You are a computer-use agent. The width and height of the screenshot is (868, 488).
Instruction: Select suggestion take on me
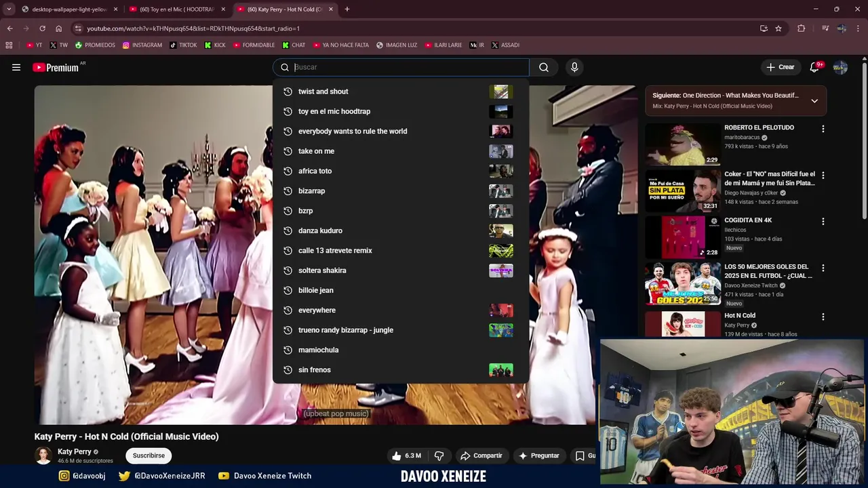401,151
